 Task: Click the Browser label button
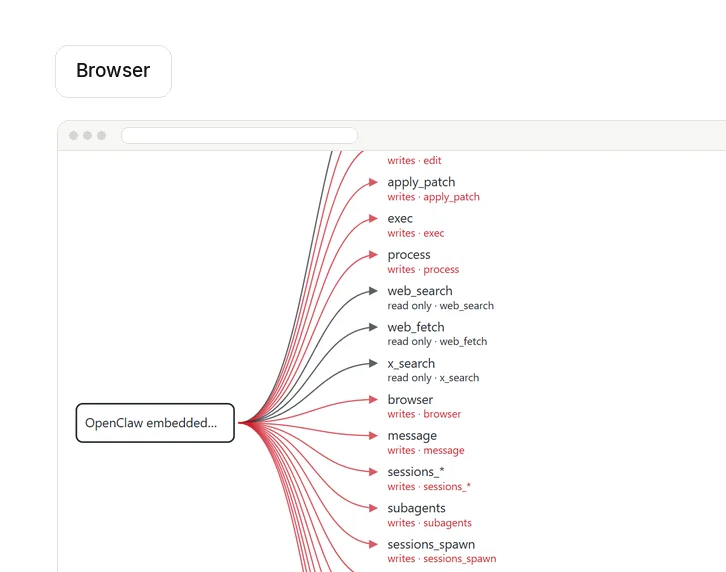pos(113,71)
